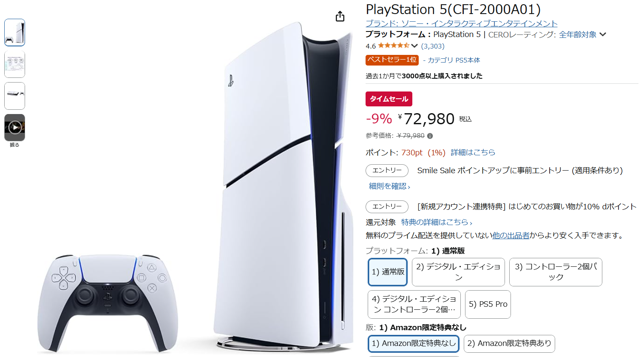Click first エントリー button for Smile Sale
Viewport: 644px width, 357px height.
387,170
